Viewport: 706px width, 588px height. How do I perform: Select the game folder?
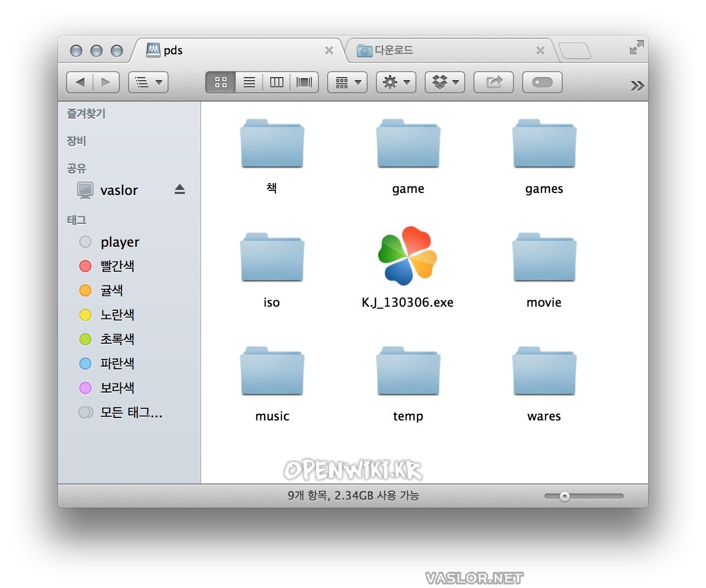point(408,144)
